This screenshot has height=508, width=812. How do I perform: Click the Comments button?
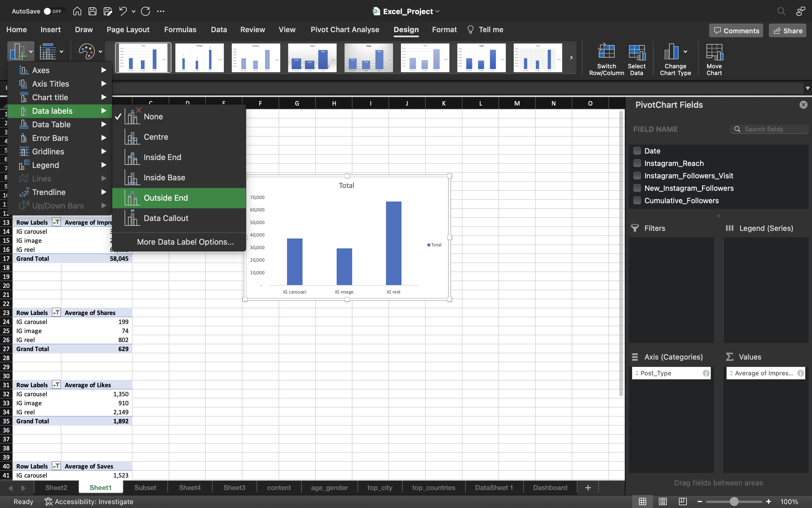pos(736,30)
